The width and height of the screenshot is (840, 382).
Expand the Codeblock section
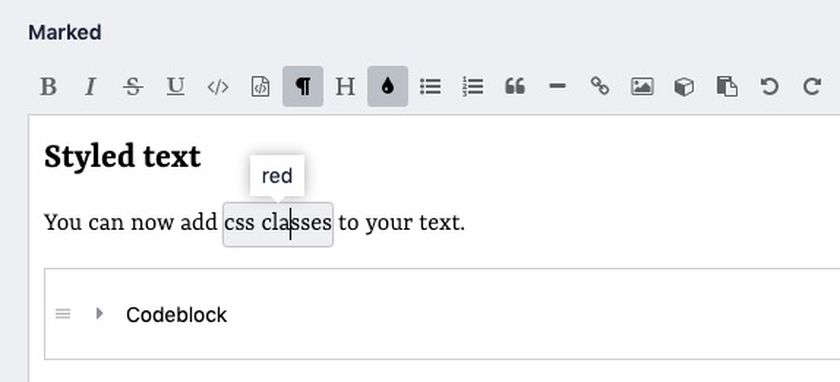99,313
